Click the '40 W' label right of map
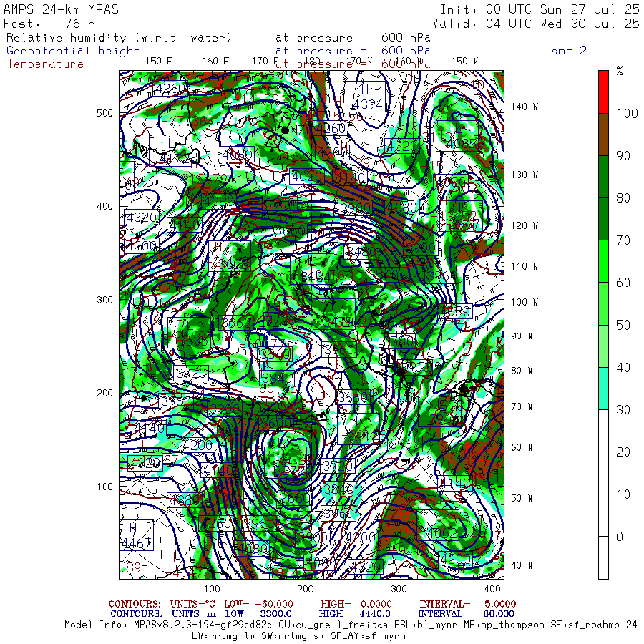Image resolution: width=644 pixels, height=644 pixels. [522, 565]
